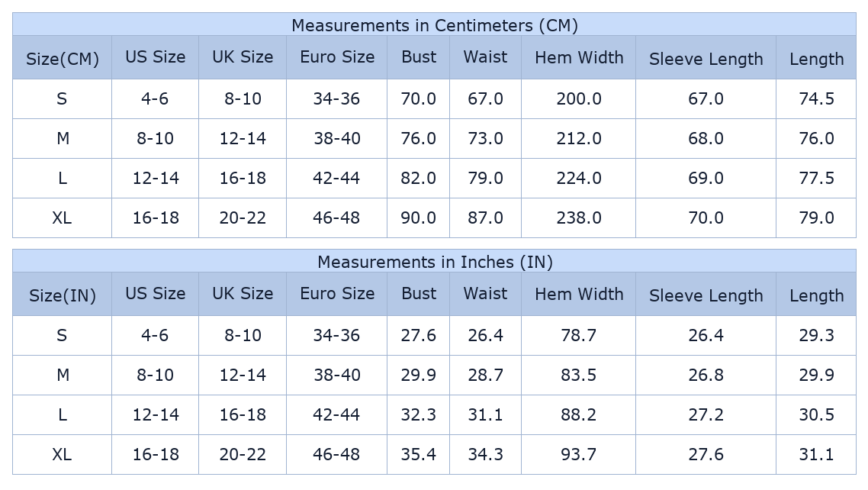Click the 238.0 hem width cell

[579, 218]
